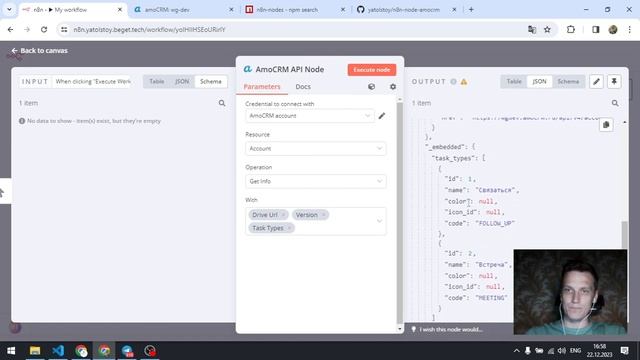This screenshot has height=360, width=640.
Task: Switch to the Parameters tab
Action: (x=262, y=87)
